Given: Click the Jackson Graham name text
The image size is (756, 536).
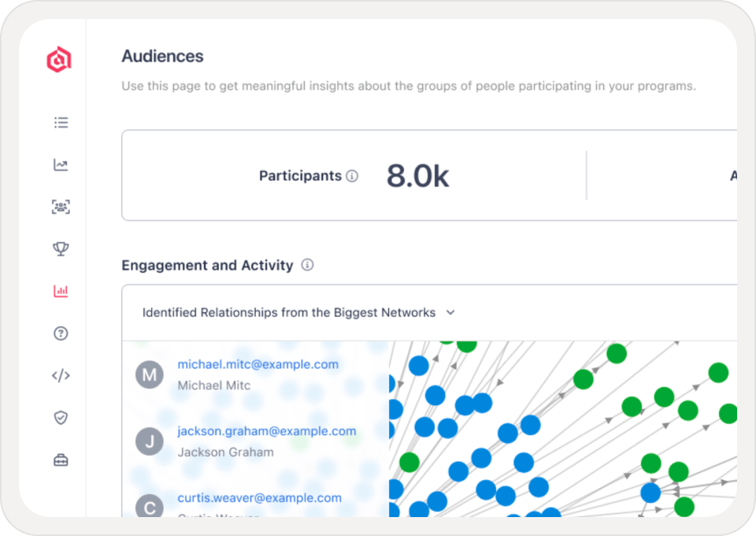Looking at the screenshot, I should [x=226, y=452].
